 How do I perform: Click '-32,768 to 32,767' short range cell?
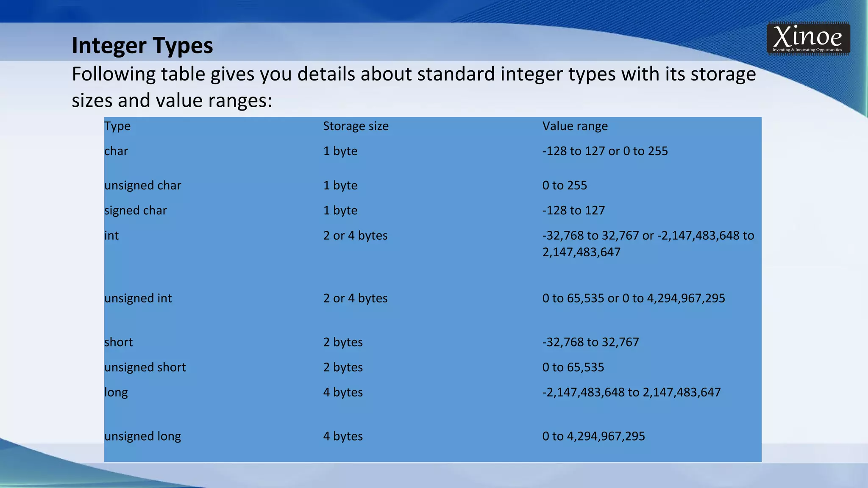[590, 342]
